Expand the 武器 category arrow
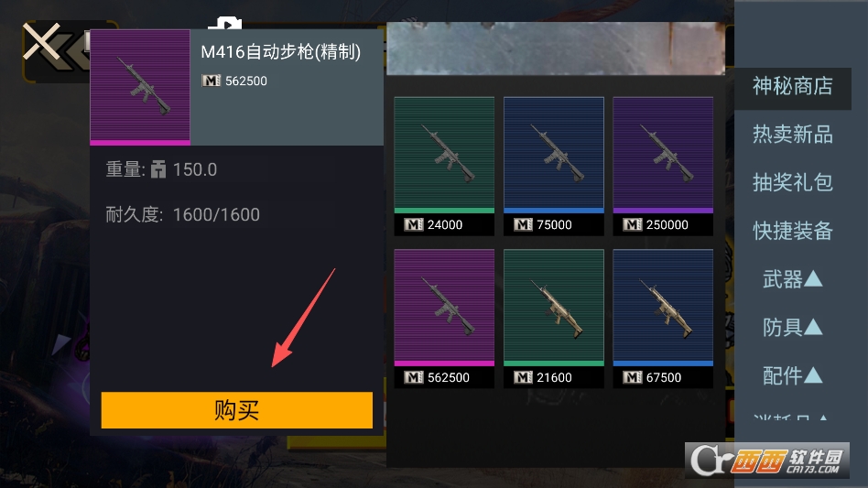868x488 pixels. [x=813, y=279]
